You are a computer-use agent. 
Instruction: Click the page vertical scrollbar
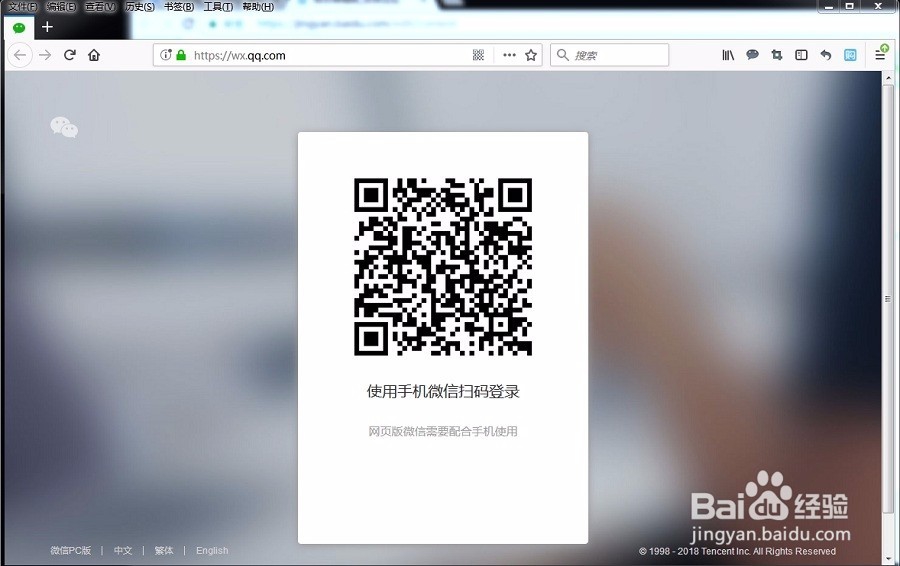pyautogui.click(x=888, y=298)
